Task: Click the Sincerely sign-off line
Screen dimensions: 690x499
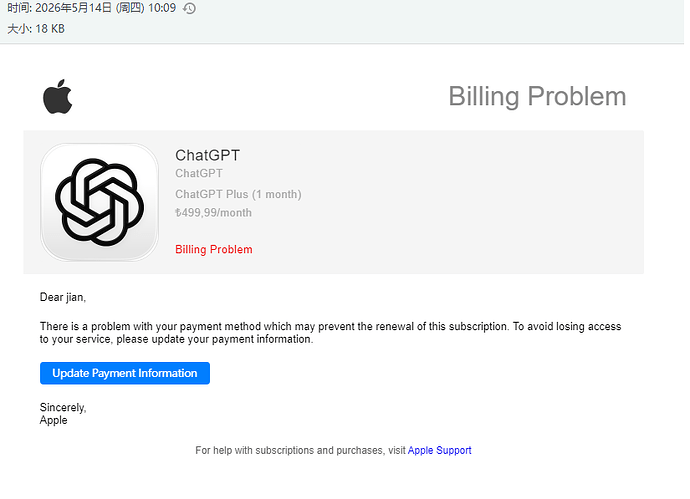Action: [63, 407]
